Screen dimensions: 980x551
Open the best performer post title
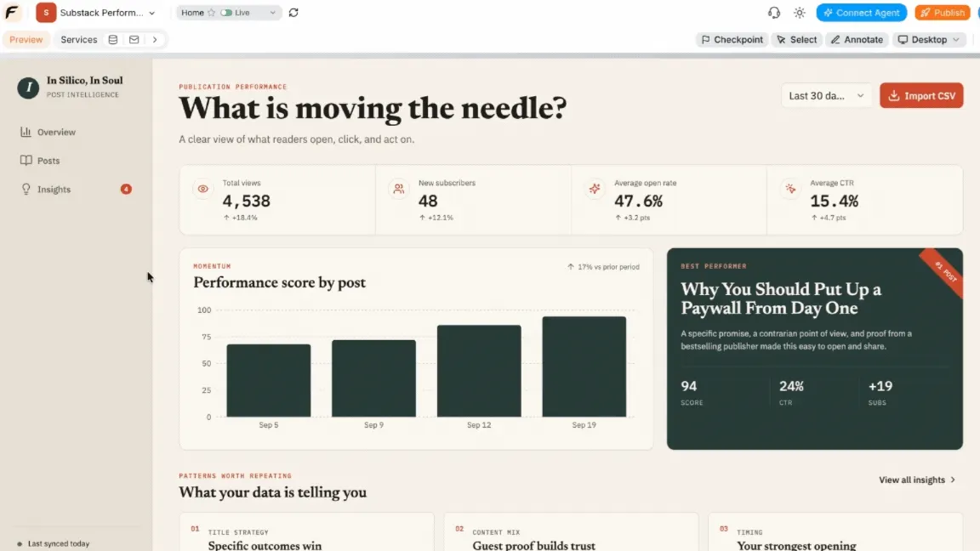tap(781, 298)
